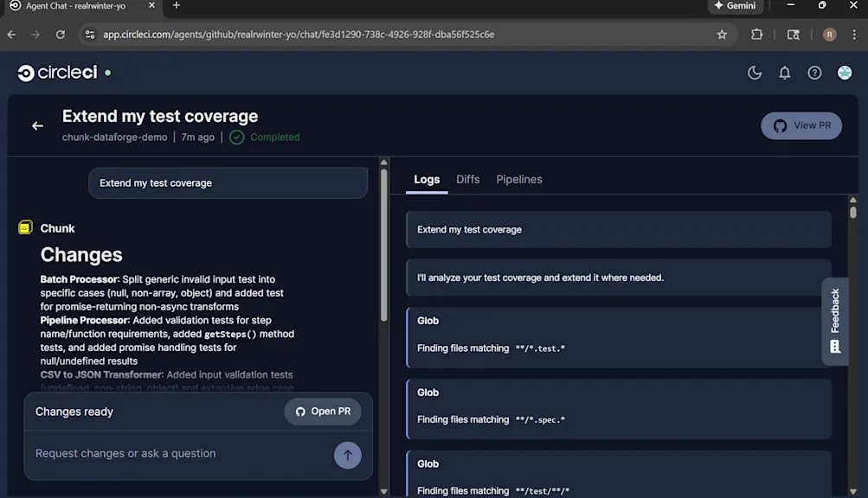Open the Gemini button in the title bar
868x498 pixels.
735,5
